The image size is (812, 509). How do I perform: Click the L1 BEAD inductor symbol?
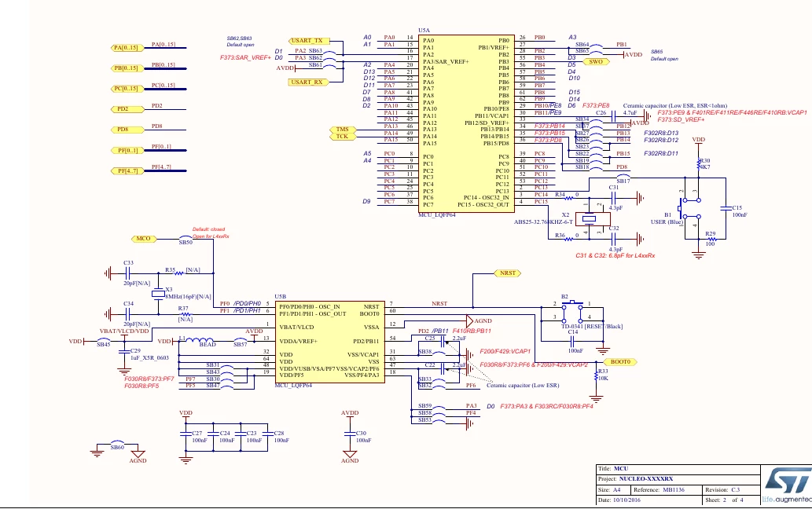point(201,340)
